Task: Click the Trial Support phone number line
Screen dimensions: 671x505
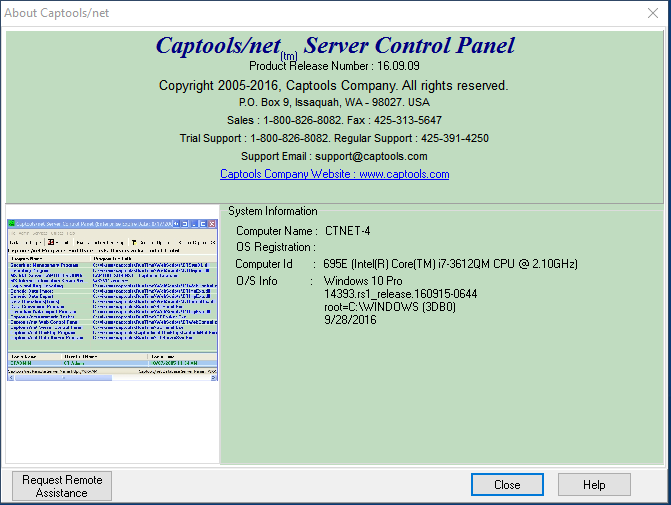Action: 334,138
